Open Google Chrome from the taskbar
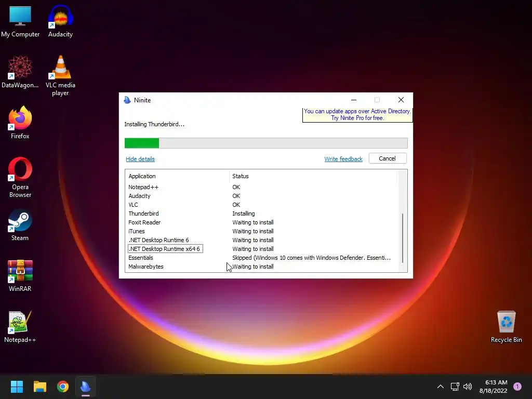Screen dimensions: 532x399 point(63,387)
